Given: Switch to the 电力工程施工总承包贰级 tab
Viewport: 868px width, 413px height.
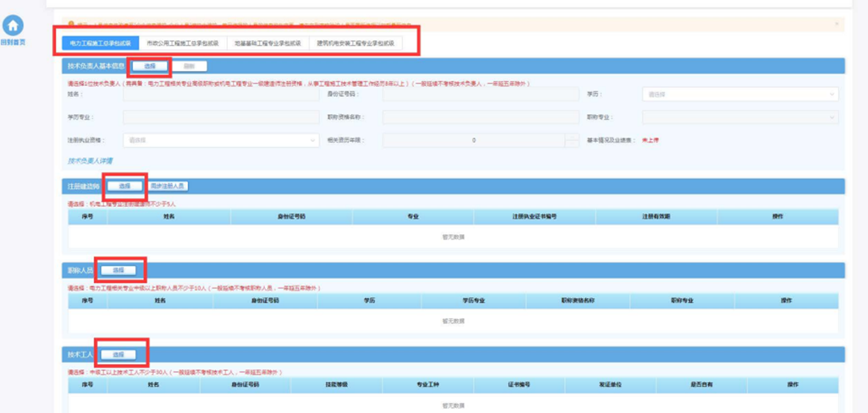Looking at the screenshot, I should pos(101,43).
